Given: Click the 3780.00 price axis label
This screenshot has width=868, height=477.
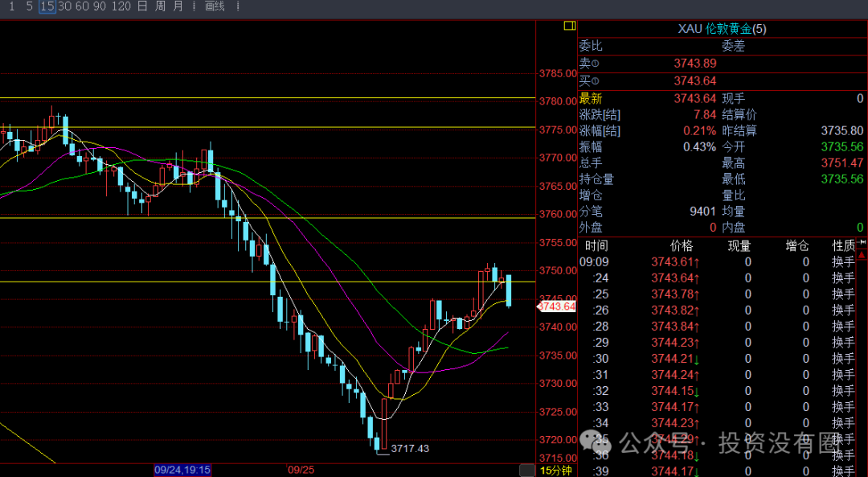Looking at the screenshot, I should 558,101.
